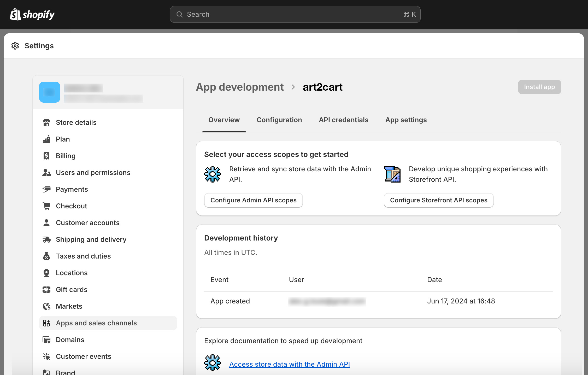Open Store details via storefront icon
Image resolution: width=588 pixels, height=375 pixels.
46,122
